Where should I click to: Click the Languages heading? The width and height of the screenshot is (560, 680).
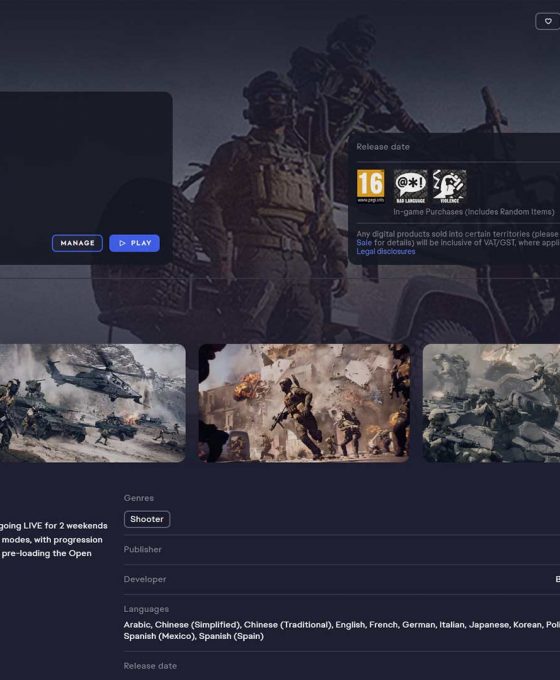click(146, 609)
